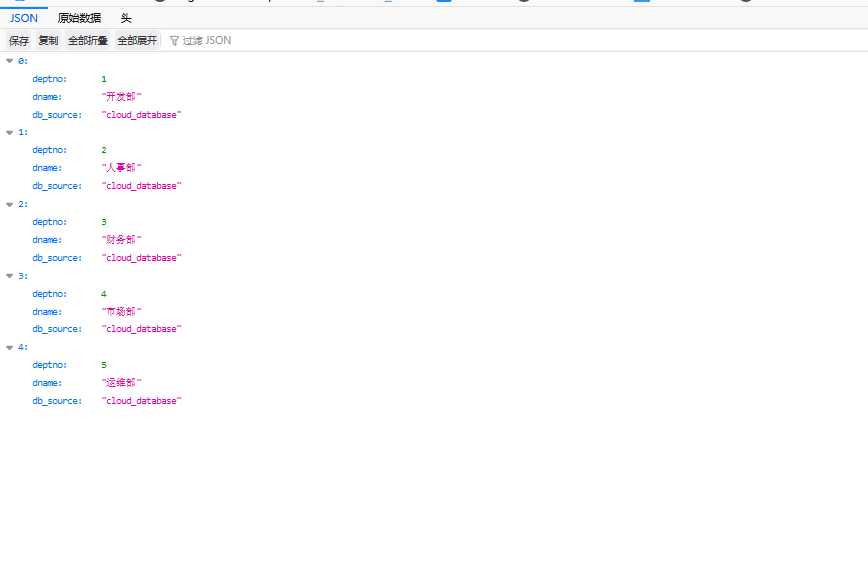The image size is (868, 563).
Task: Select index label 4:
Action: pyautogui.click(x=23, y=347)
